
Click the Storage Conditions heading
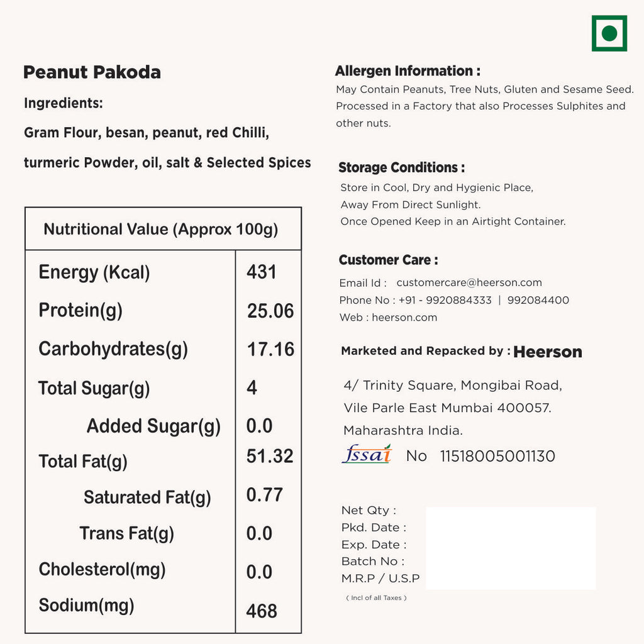click(401, 168)
